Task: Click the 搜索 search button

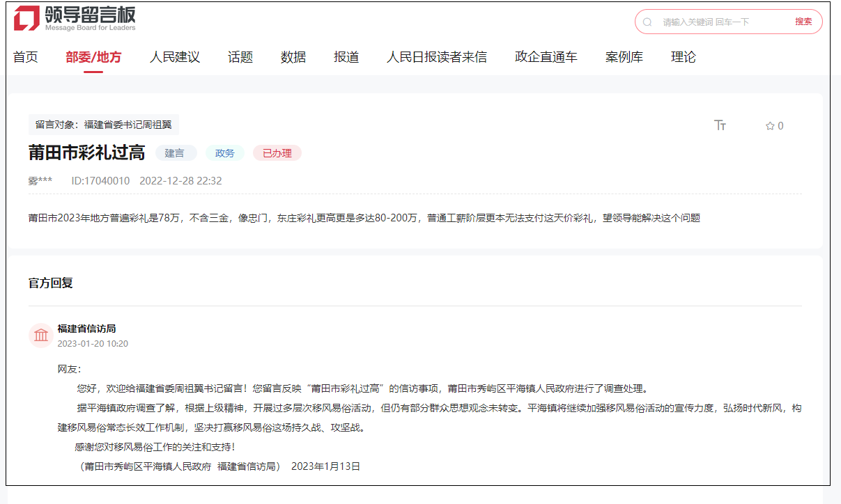Action: [x=803, y=22]
